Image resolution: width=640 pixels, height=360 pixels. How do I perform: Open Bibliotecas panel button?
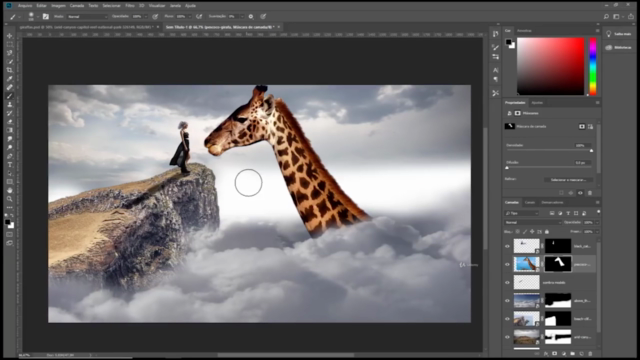(619, 47)
